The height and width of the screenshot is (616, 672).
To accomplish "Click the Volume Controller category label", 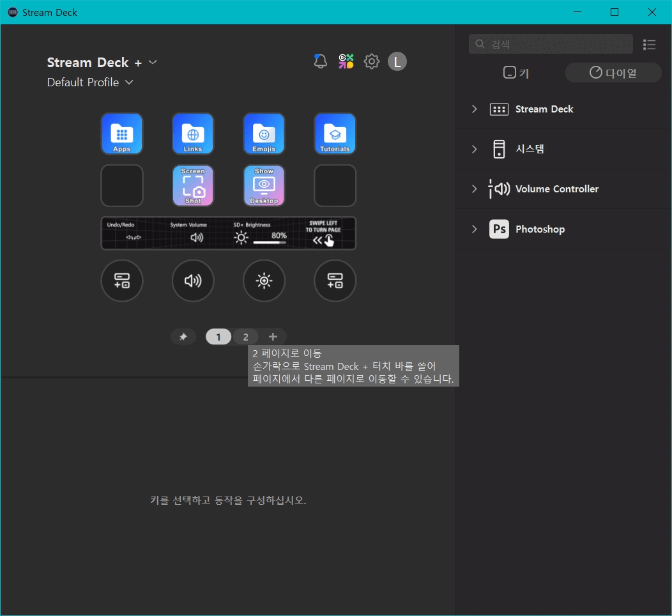I will pyautogui.click(x=557, y=189).
